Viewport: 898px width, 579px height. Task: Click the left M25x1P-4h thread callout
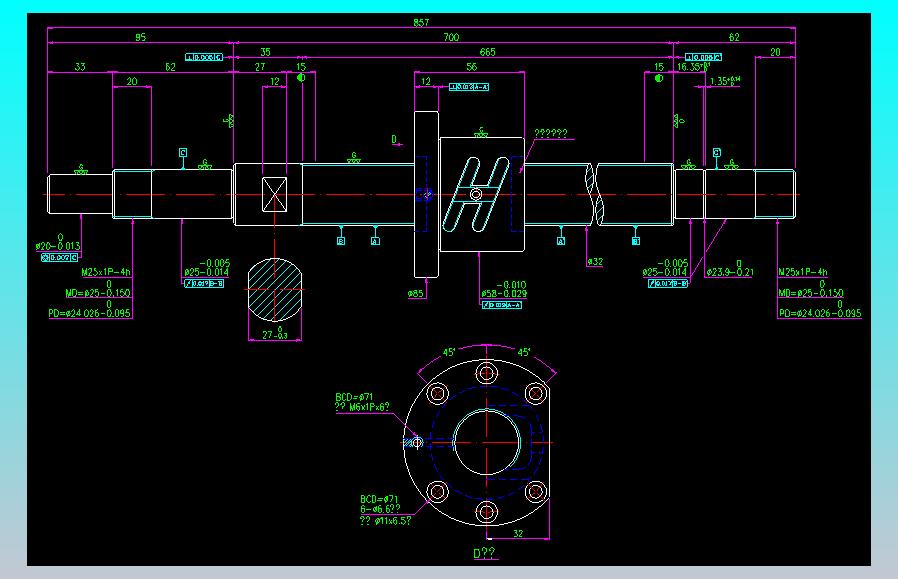pyautogui.click(x=106, y=272)
